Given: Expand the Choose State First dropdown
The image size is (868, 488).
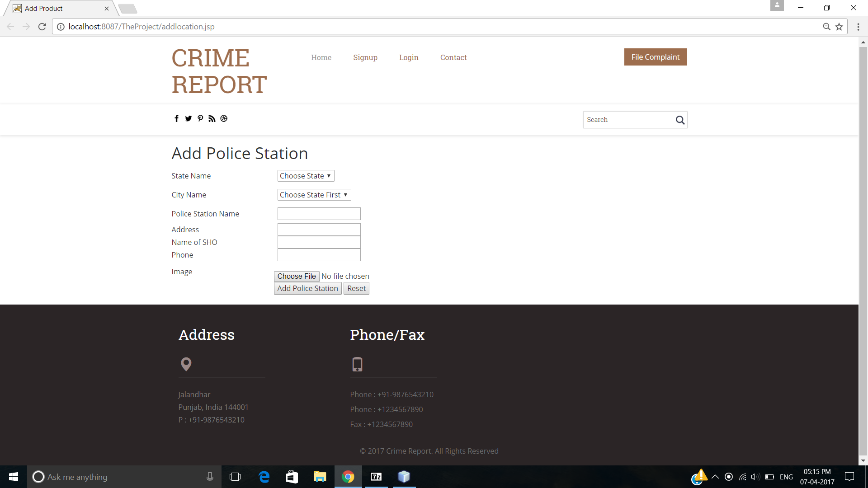Looking at the screenshot, I should (314, 195).
